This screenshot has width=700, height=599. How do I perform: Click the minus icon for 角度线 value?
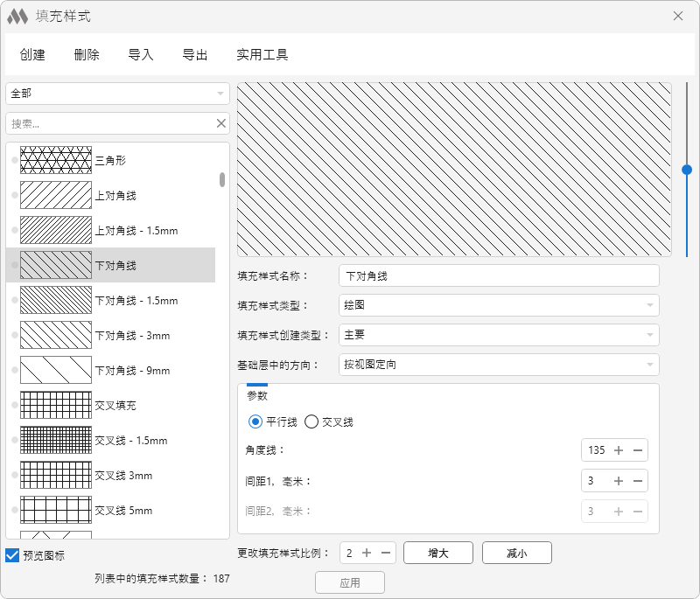pos(638,450)
